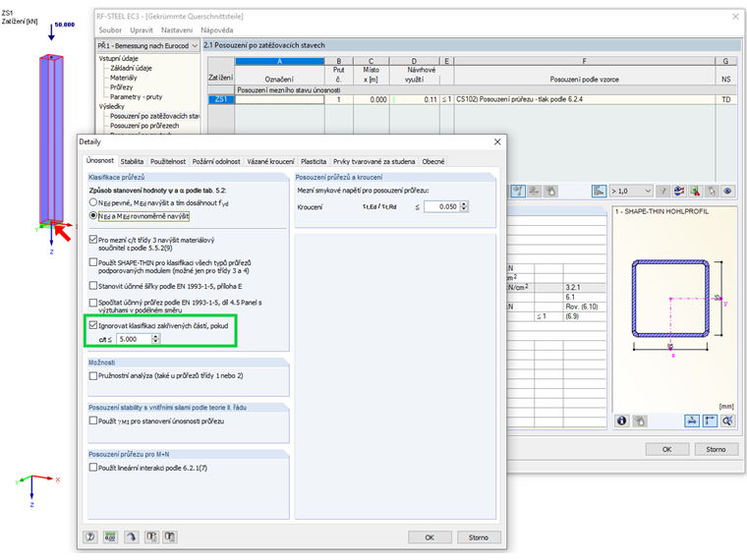Click the highlighted results diagram icon beside > 1,0
Screen dimensions: 747x560
click(599, 191)
